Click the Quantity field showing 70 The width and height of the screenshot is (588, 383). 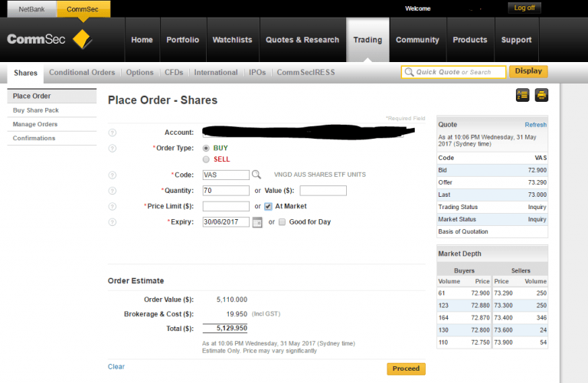(x=226, y=191)
